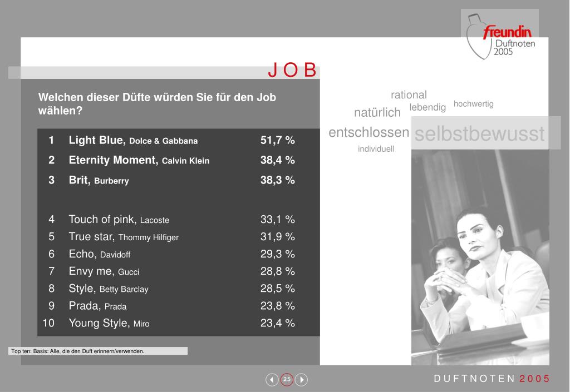The width and height of the screenshot is (570, 392).
Task: Click the value 28,5 %
Action: pos(277,289)
